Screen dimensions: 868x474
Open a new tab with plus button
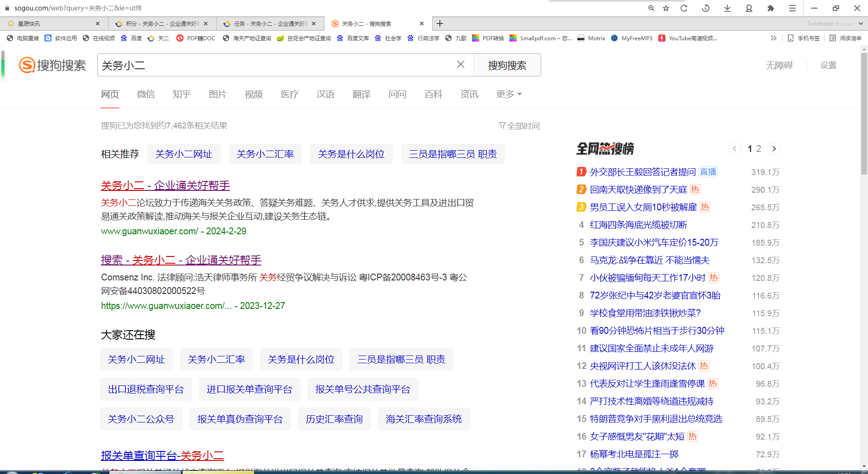click(440, 24)
